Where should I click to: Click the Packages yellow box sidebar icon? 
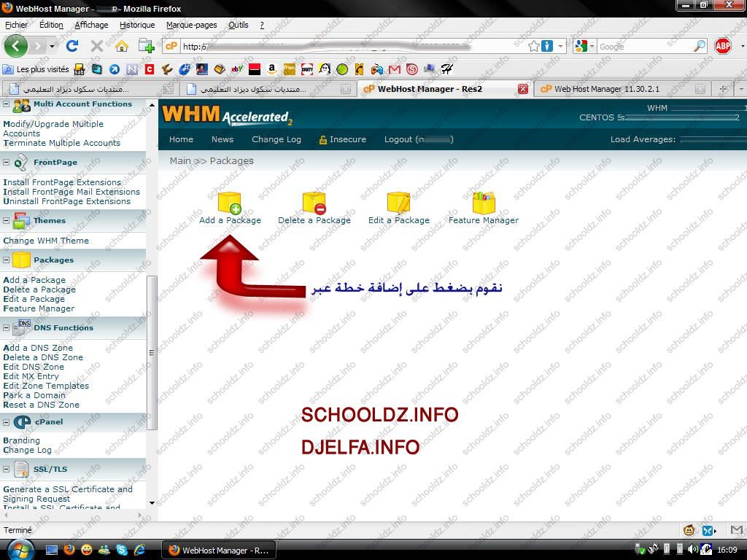pyautogui.click(x=21, y=260)
